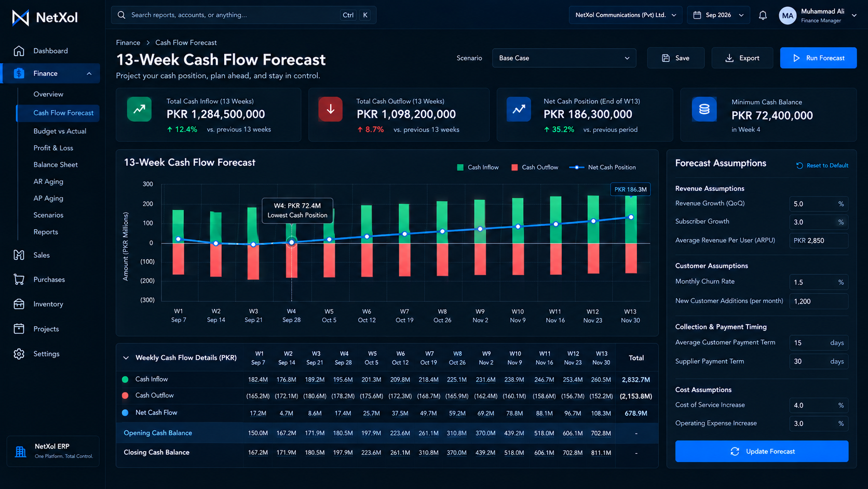Collapse Weekly Cash Flow Details section

coord(126,358)
